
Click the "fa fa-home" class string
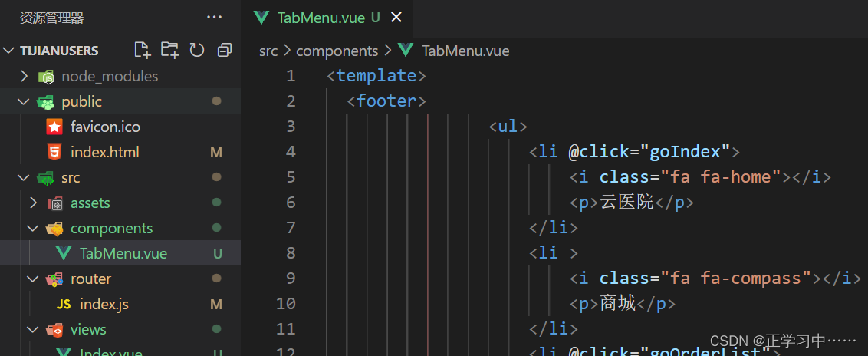[720, 177]
